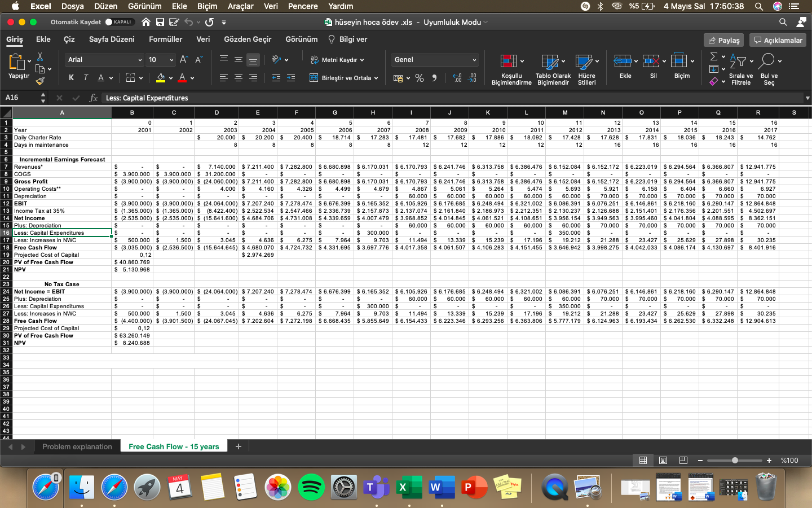Open Hücre Stilleri cell styles
Image resolution: width=812 pixels, height=508 pixels.
click(x=586, y=69)
